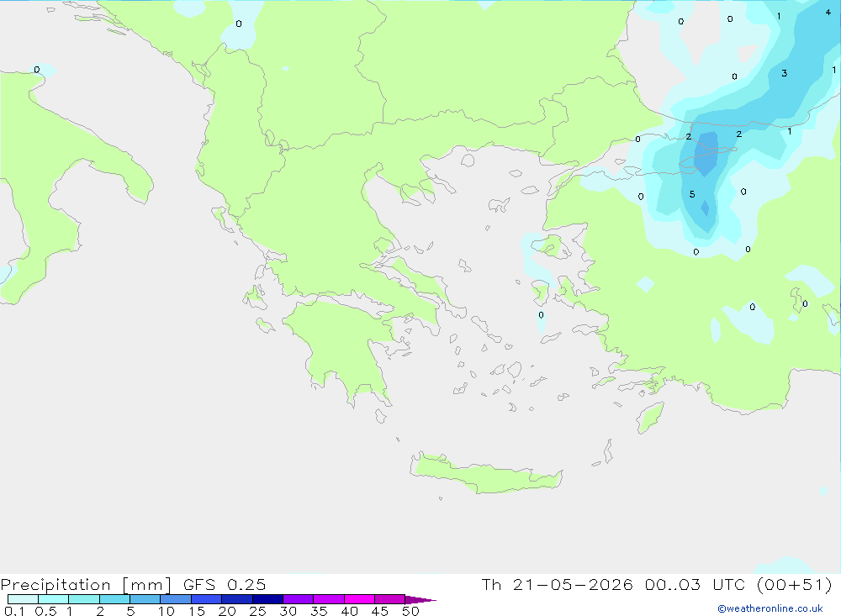
Task: Click the 0.1–0.5 mm legend color box
Action: point(23,599)
